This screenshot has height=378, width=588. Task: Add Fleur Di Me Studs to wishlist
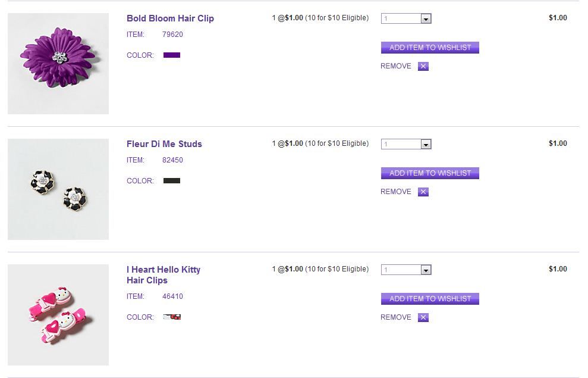point(430,173)
